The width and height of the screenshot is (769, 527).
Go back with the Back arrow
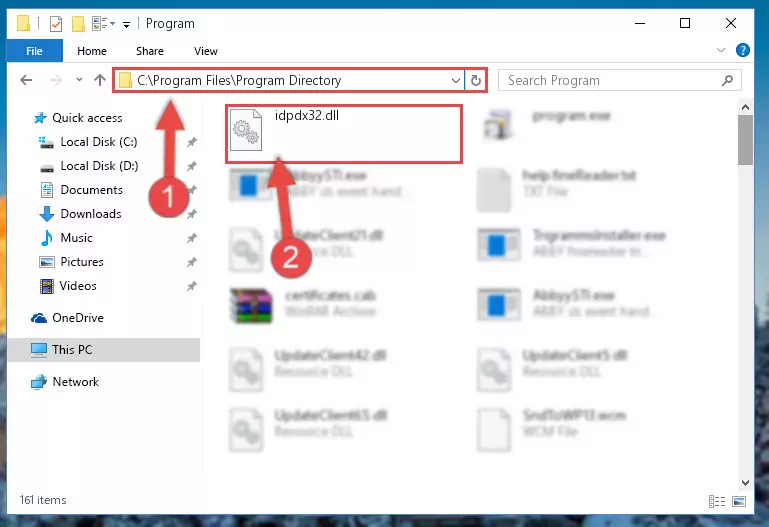coord(26,80)
